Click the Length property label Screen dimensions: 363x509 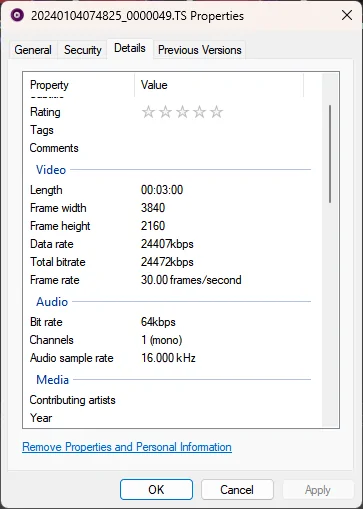[46, 190]
